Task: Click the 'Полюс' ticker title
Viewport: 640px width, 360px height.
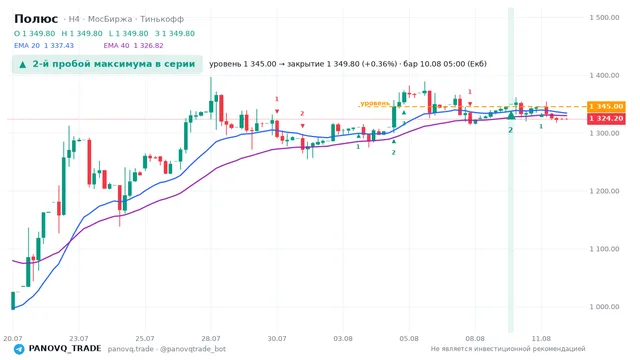Action: [x=36, y=19]
